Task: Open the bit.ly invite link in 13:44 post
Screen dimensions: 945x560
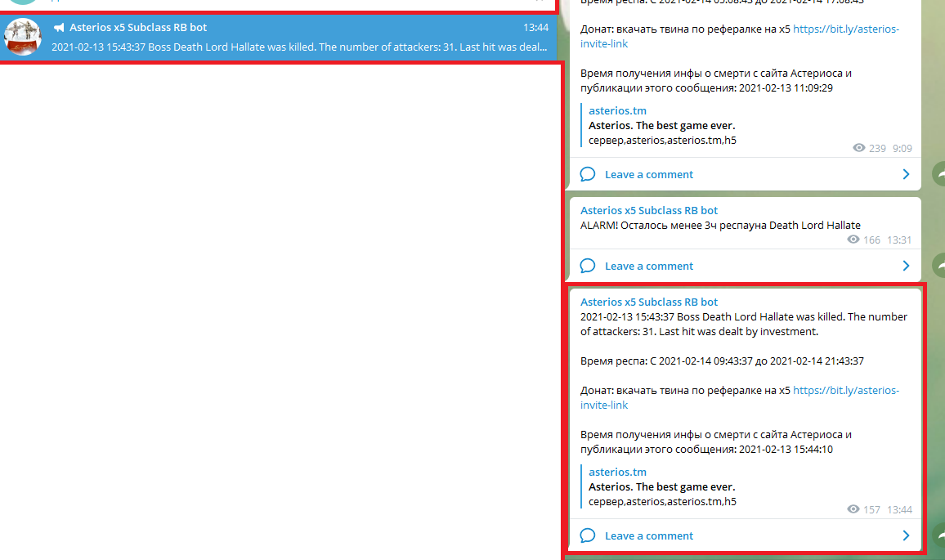Action: pyautogui.click(x=845, y=391)
